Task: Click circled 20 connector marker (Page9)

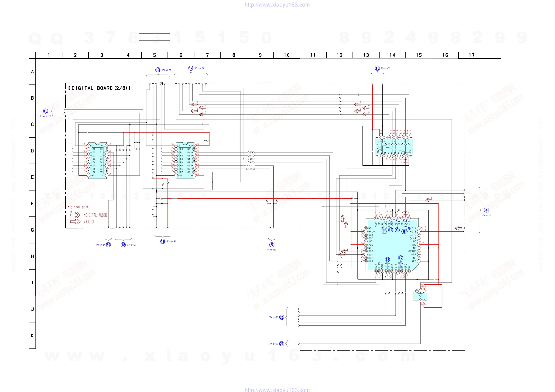Action: point(282,317)
